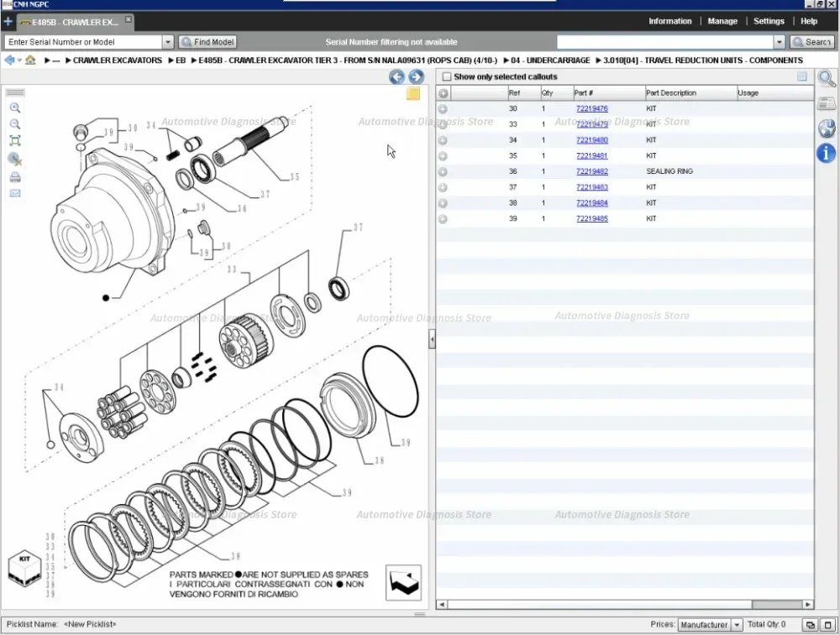This screenshot has height=635, width=840.
Task: Sort by Part Description column header
Action: tap(690, 93)
